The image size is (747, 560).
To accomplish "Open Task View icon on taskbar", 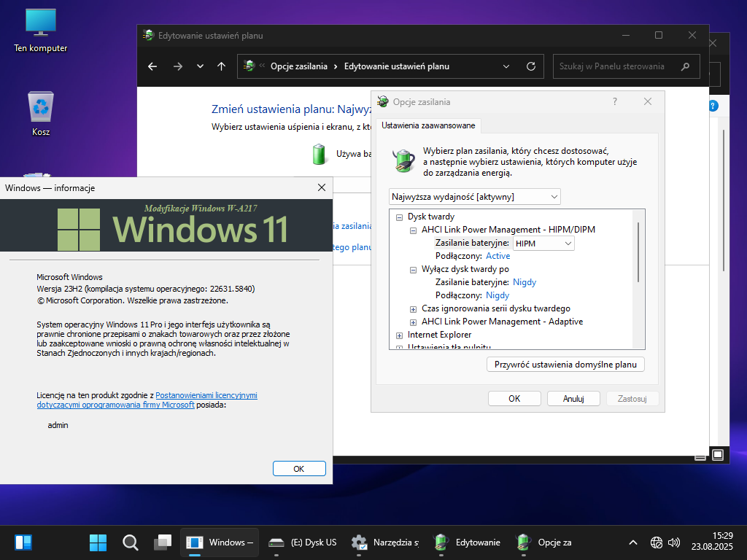I will 162,542.
